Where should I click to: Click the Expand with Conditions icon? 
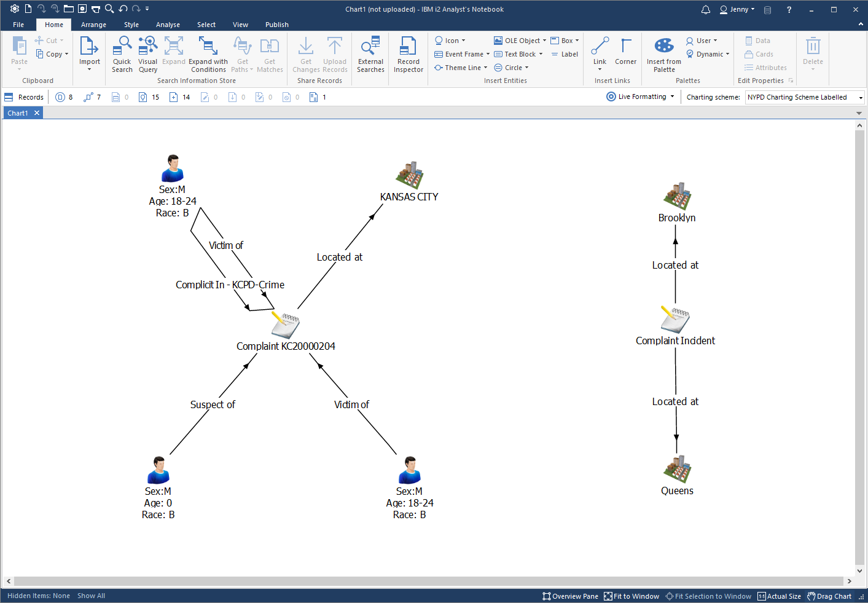point(208,54)
